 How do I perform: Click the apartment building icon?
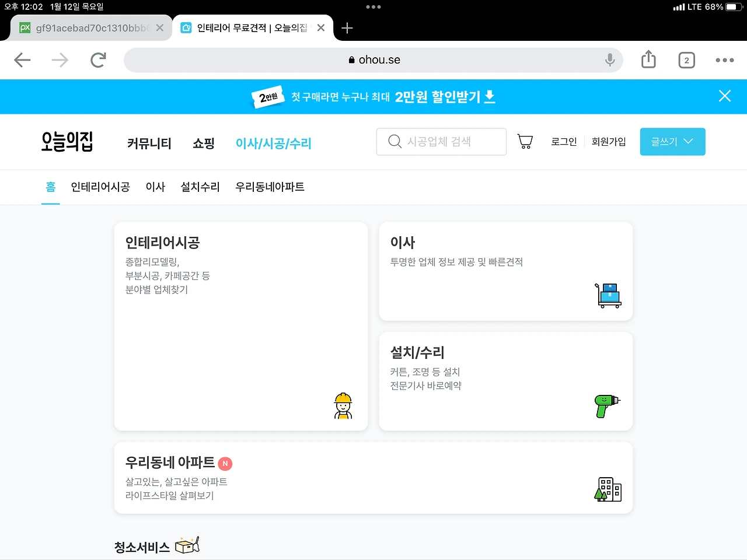608,489
